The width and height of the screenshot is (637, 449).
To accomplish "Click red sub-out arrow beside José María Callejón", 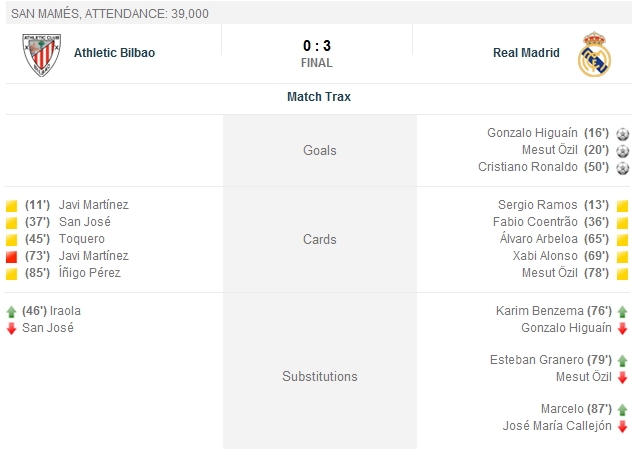I will click(x=622, y=426).
